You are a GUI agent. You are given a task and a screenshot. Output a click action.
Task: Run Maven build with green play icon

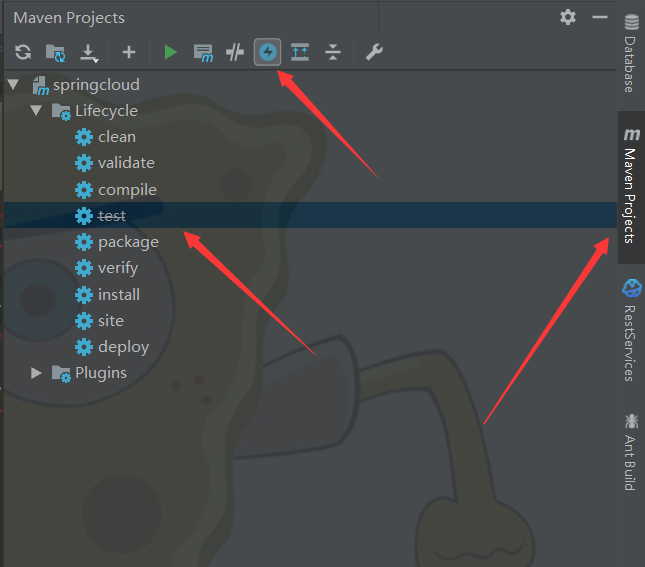coord(170,52)
